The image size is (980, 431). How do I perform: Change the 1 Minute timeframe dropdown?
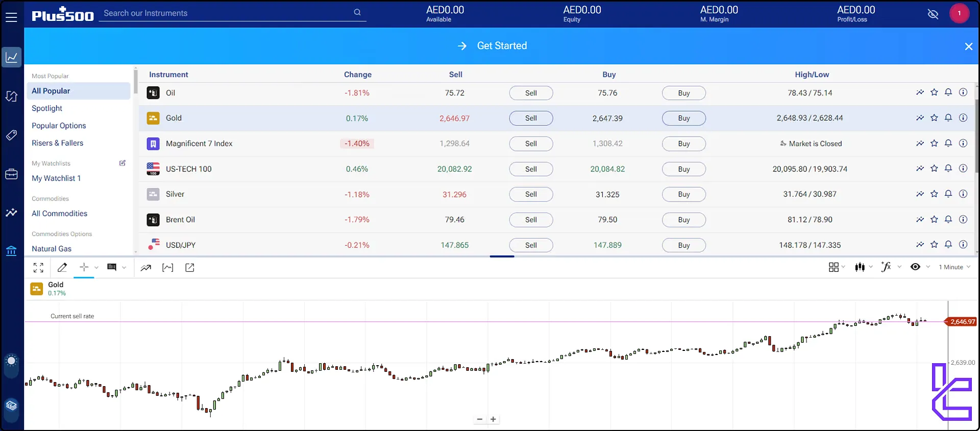[954, 267]
